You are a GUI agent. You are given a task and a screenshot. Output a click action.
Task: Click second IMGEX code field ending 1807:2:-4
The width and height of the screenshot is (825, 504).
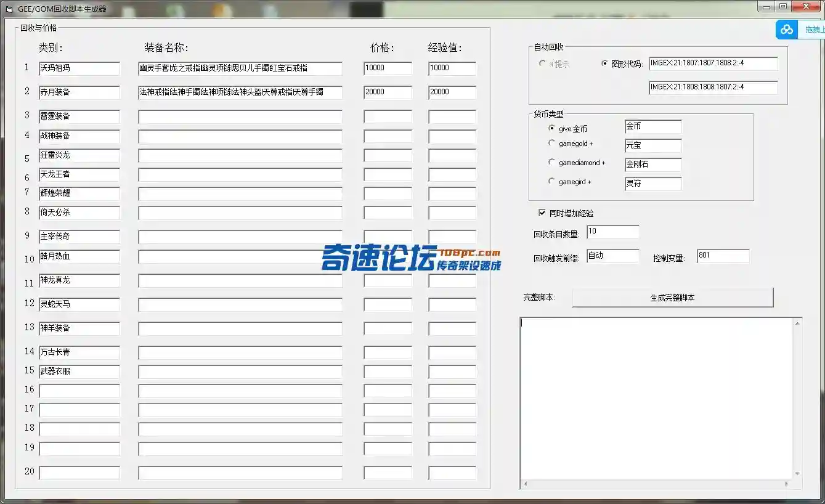click(x=713, y=88)
